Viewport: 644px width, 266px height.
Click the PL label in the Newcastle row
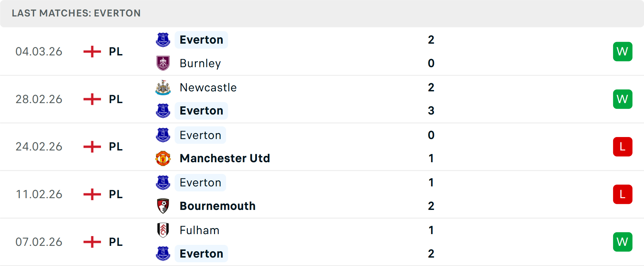point(115,99)
